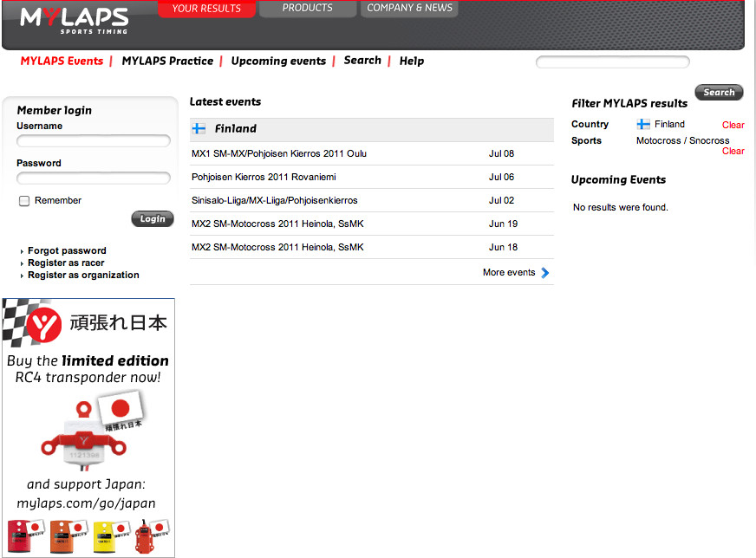Toggle the Remember checkbox

(24, 201)
